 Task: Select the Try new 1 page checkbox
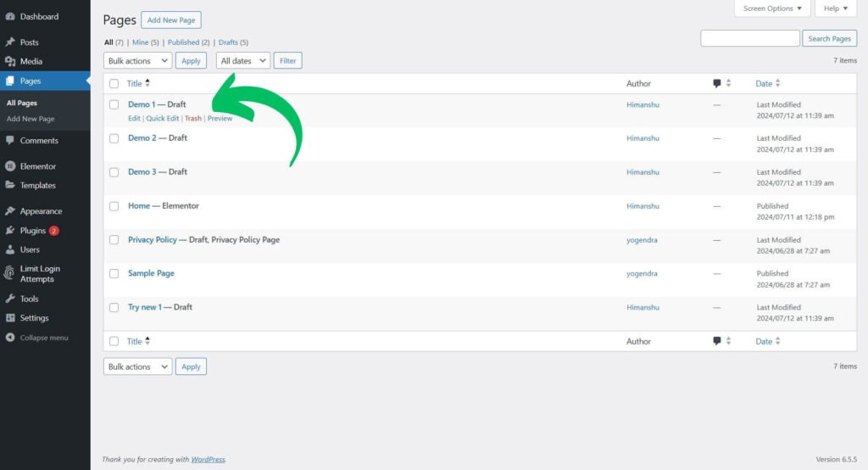click(114, 307)
